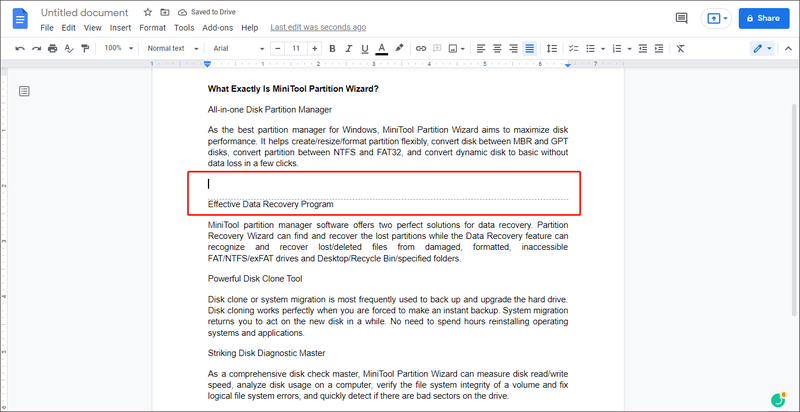Click the Untitled document title field
This screenshot has width=800, height=412.
click(x=85, y=12)
